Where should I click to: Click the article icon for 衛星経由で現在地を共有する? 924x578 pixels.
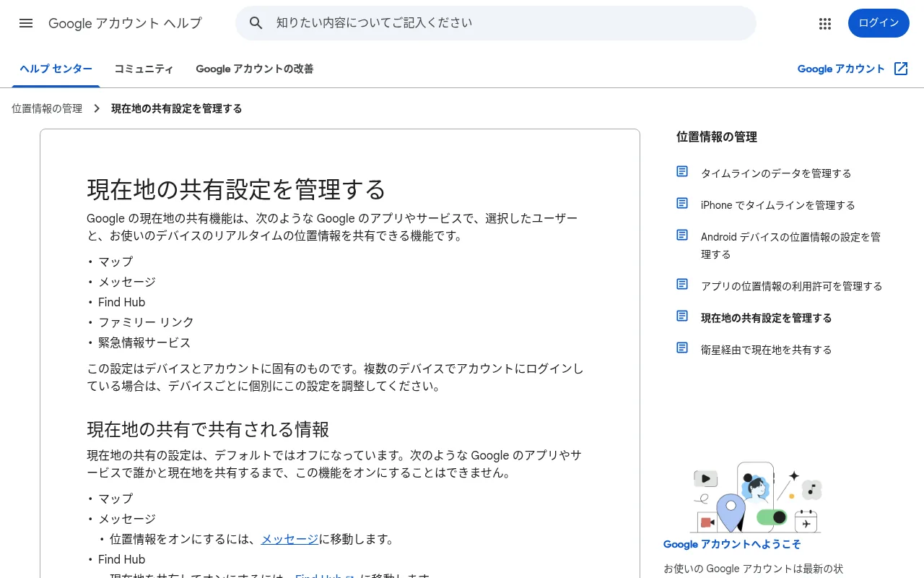(x=682, y=348)
